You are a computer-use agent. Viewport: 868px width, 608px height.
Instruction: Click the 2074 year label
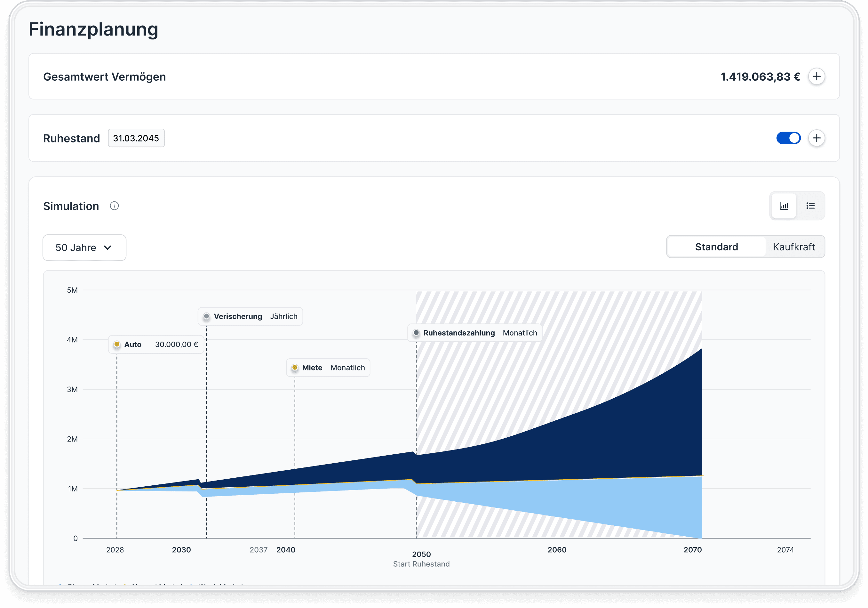coord(785,550)
